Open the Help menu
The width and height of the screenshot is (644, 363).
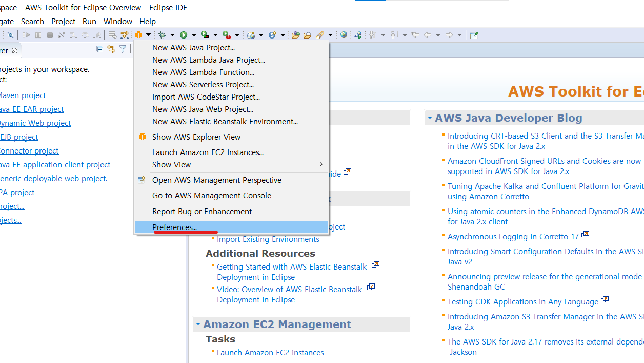[x=148, y=22]
